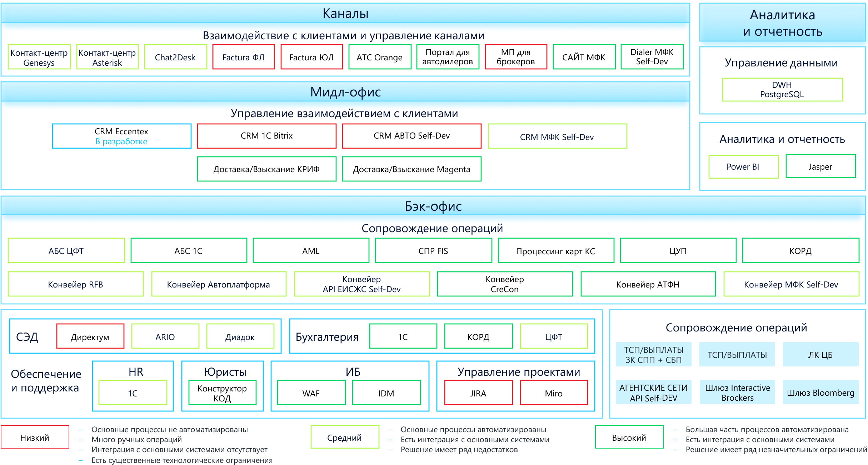
Task: Select the IDM box under ИБ
Action: [x=386, y=393]
